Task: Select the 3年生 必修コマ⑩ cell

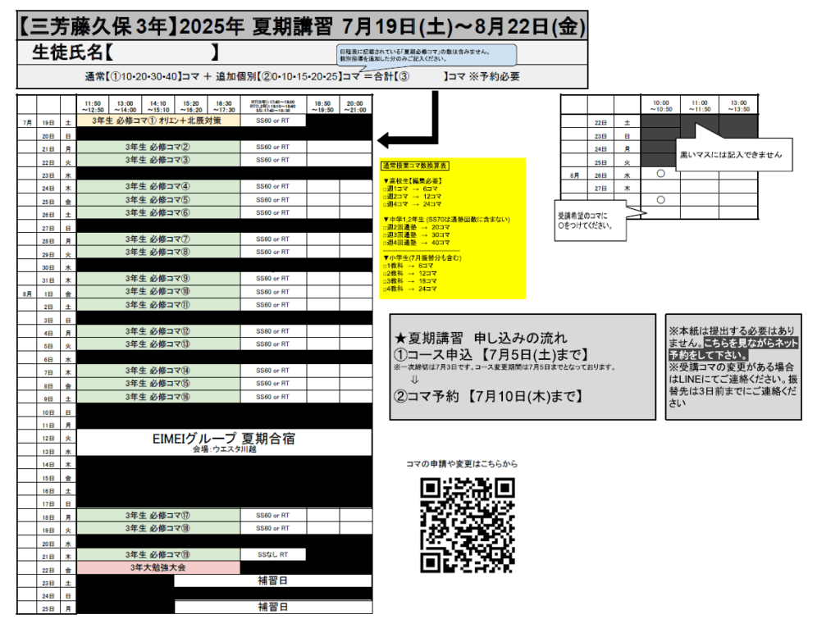Action: tap(158, 292)
